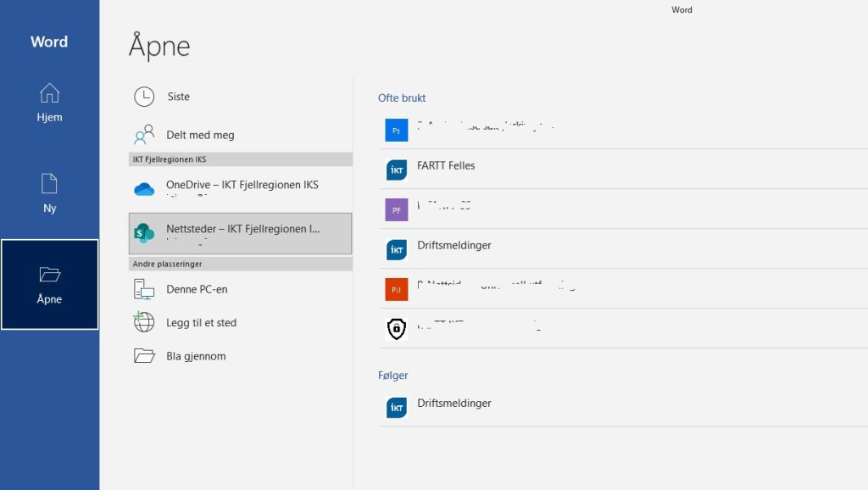This screenshot has height=490, width=868.
Task: Select Nettsteder – IKT Fjellregionen location
Action: click(x=240, y=234)
